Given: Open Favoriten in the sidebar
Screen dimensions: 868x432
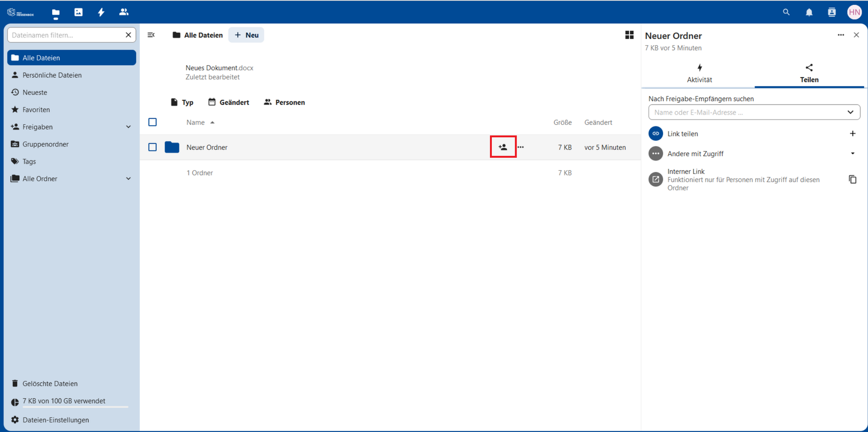Looking at the screenshot, I should [x=36, y=109].
